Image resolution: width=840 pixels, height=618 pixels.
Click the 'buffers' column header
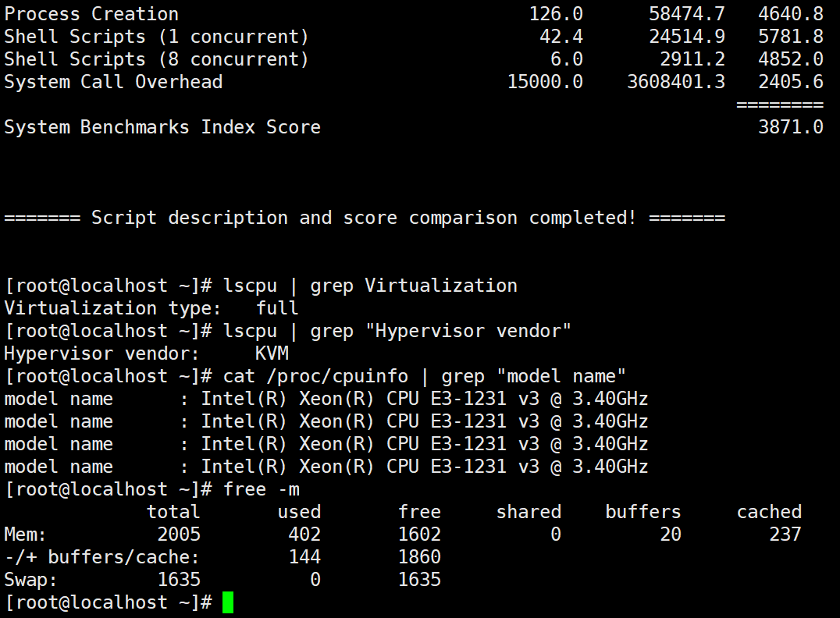[642, 512]
